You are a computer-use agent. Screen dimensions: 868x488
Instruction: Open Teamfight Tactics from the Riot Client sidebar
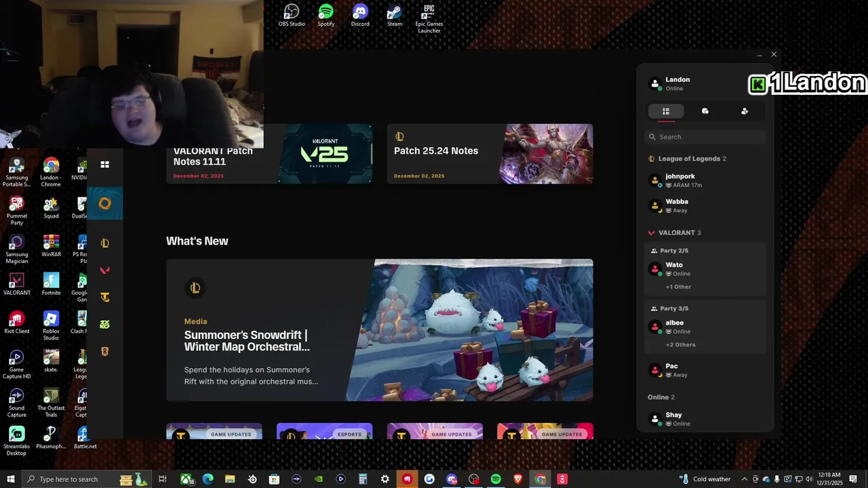click(104, 297)
